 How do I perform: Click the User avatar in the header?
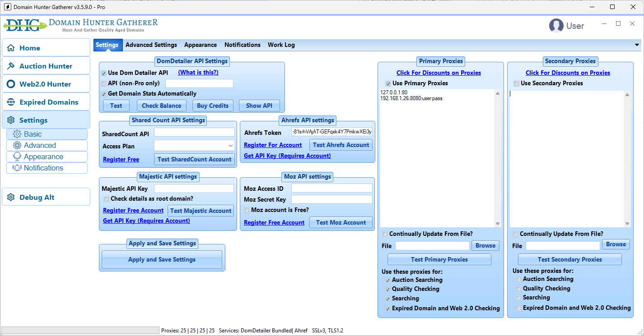(x=556, y=26)
